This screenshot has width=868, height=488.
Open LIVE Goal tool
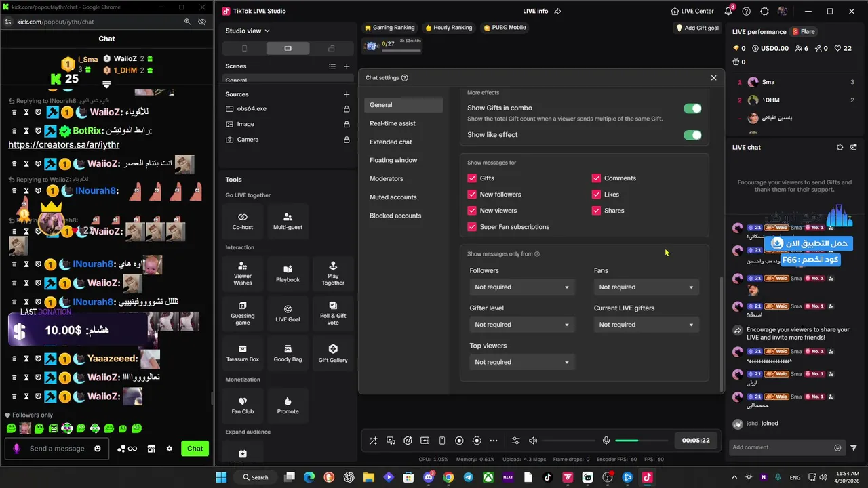288,313
